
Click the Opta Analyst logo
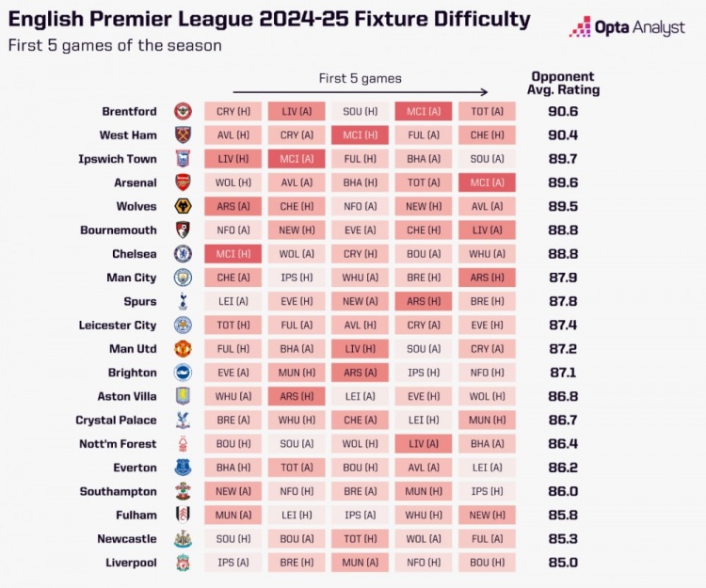pyautogui.click(x=627, y=27)
